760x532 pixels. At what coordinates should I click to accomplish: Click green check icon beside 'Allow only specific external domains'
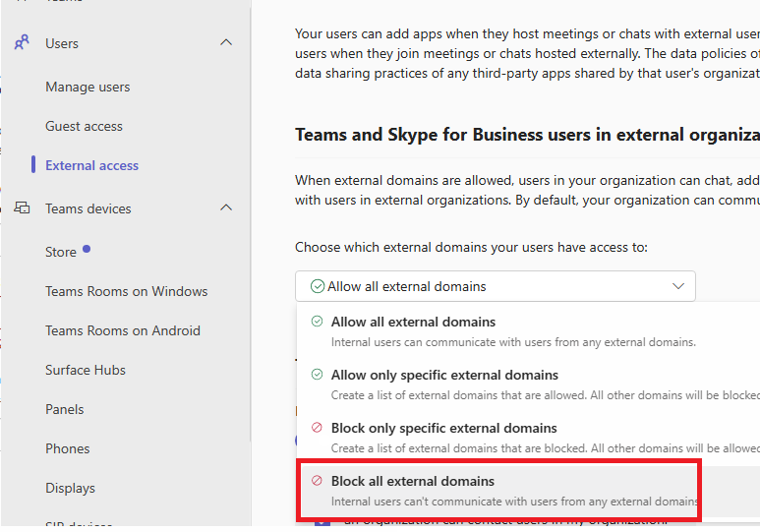click(x=317, y=375)
